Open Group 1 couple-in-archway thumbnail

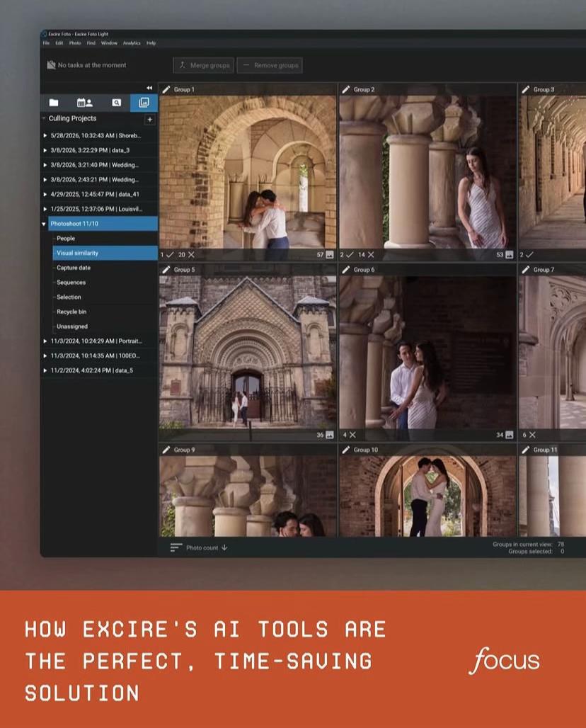coord(247,172)
